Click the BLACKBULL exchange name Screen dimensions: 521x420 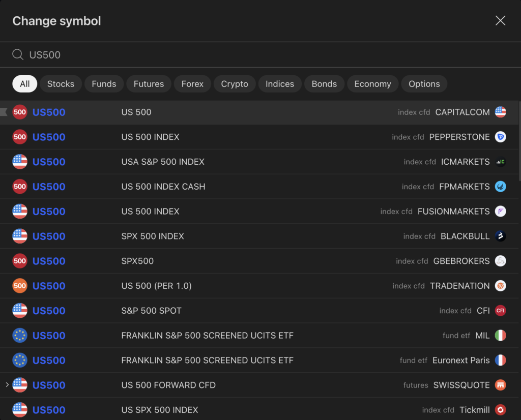point(465,236)
